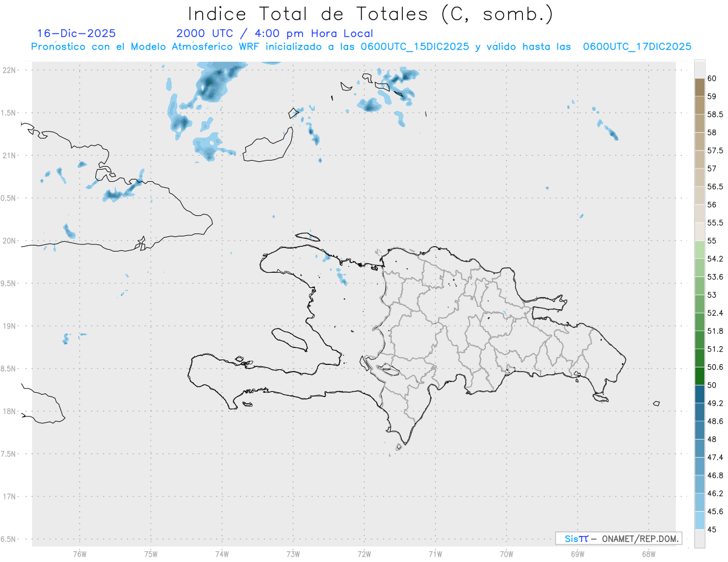This screenshot has height=562, width=728.
Task: Click the colorbar swatch between 50 and 50.6
Action: click(699, 376)
